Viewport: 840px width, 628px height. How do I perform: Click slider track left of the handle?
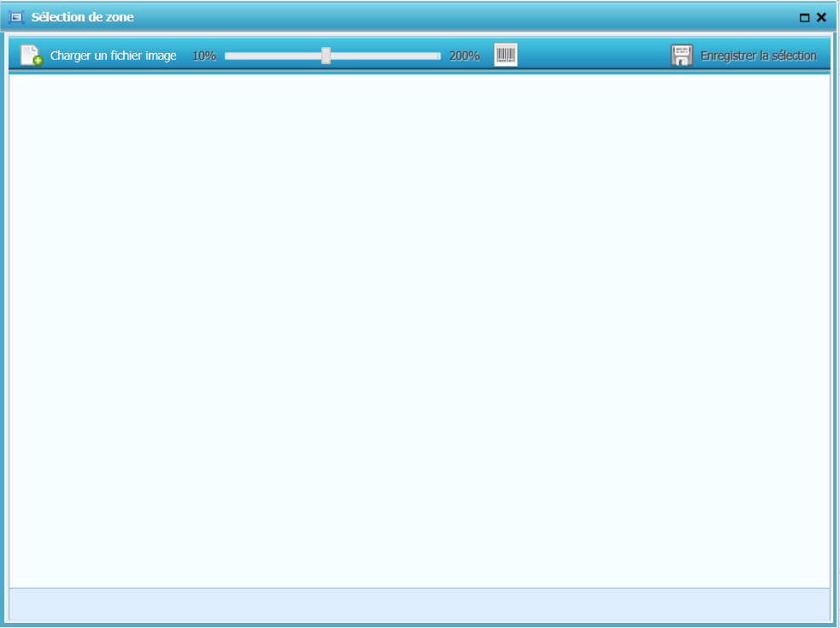pyautogui.click(x=272, y=56)
